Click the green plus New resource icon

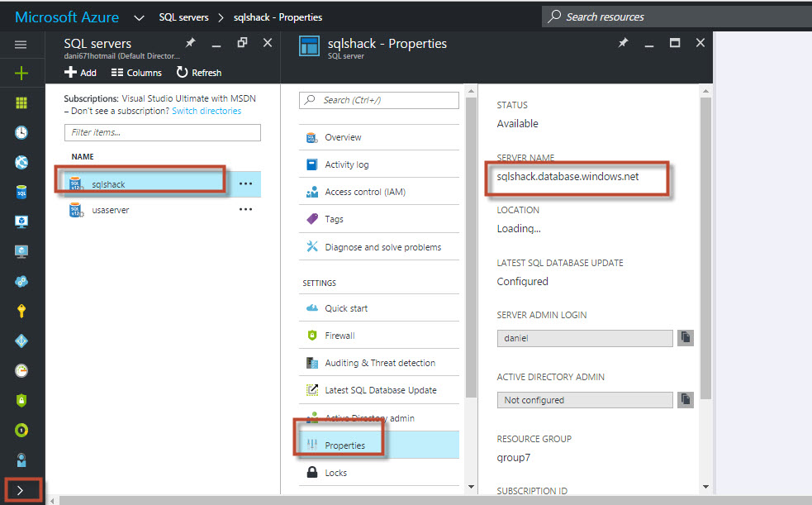[21, 74]
